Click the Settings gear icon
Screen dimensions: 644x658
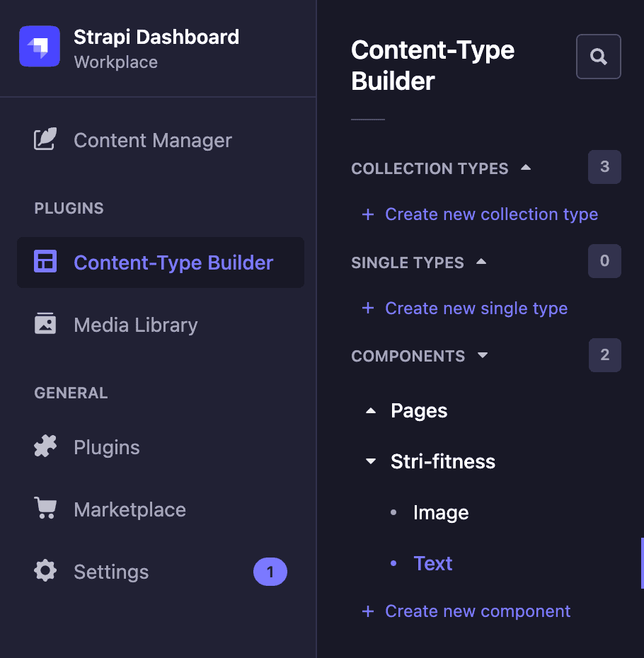(x=45, y=571)
